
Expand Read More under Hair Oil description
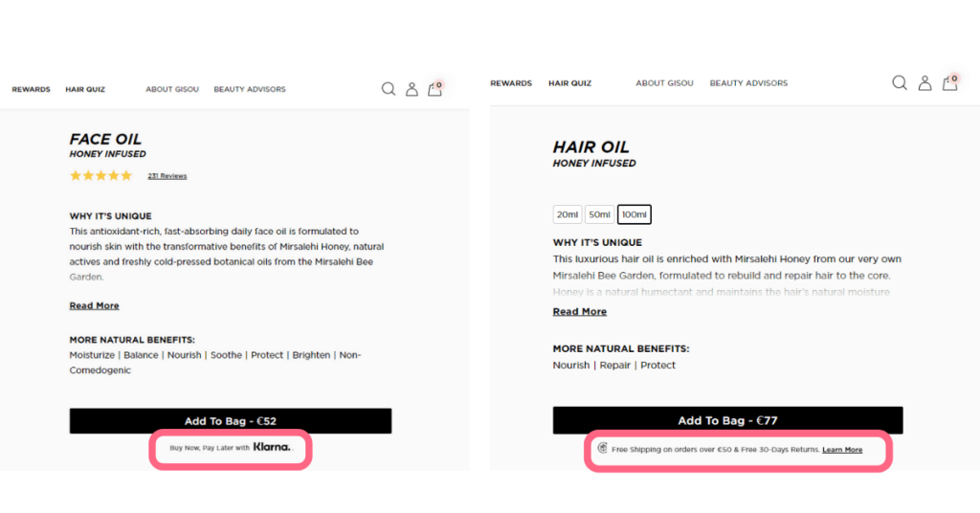click(x=579, y=311)
